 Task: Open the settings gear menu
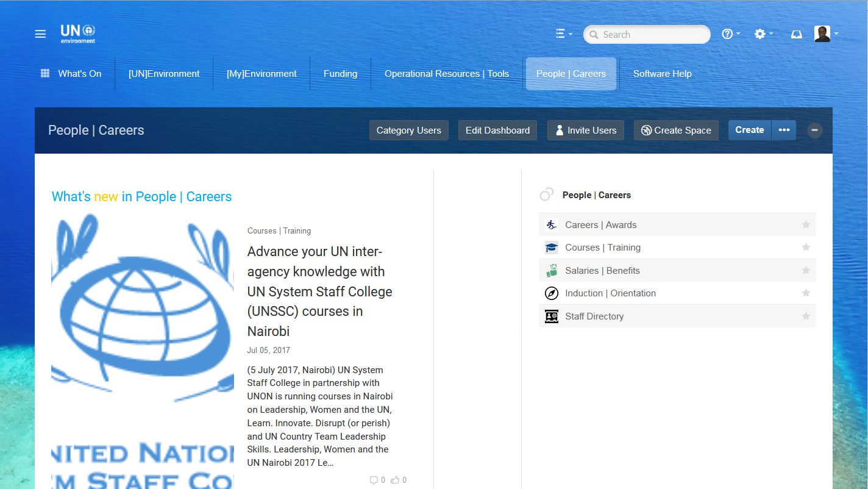763,34
